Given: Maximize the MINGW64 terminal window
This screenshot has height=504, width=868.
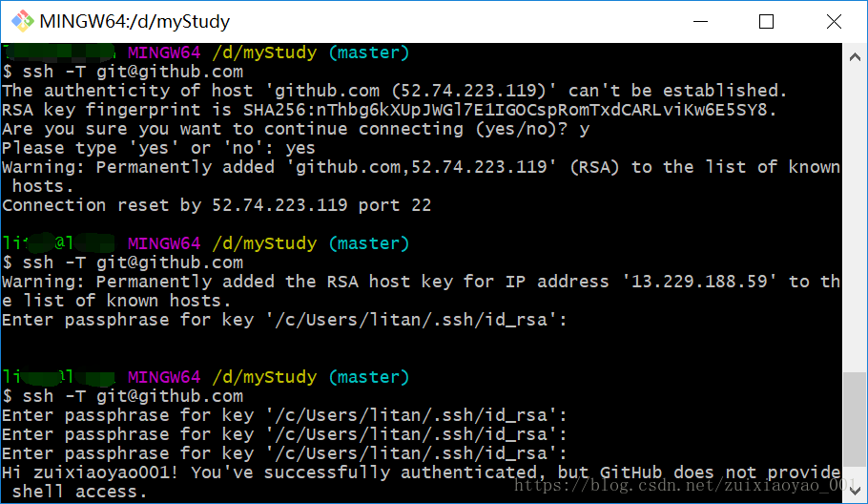Looking at the screenshot, I should (766, 22).
